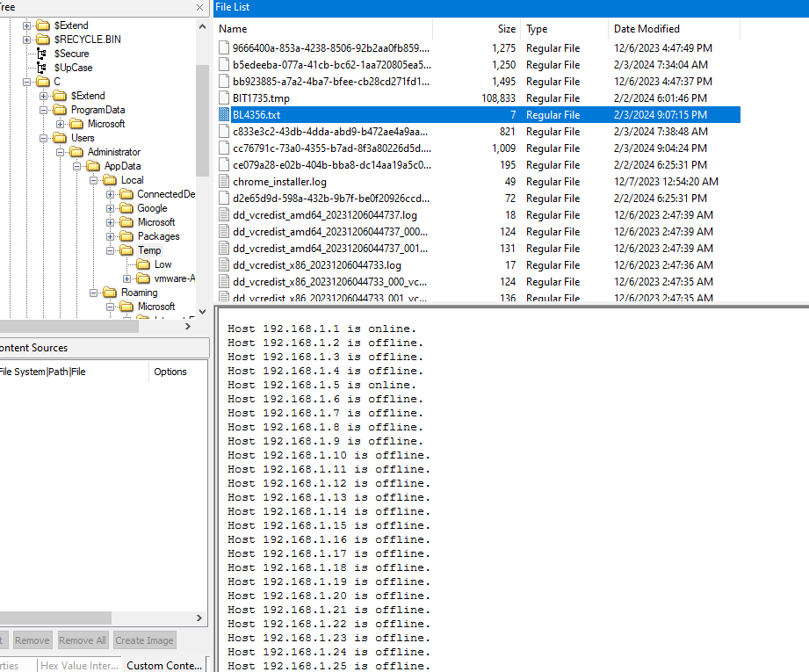Image resolution: width=809 pixels, height=672 pixels.
Task: Click the Temp folder icon
Action: coord(126,250)
